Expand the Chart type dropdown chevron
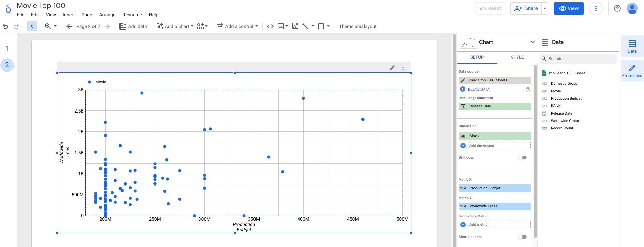 click(532, 42)
